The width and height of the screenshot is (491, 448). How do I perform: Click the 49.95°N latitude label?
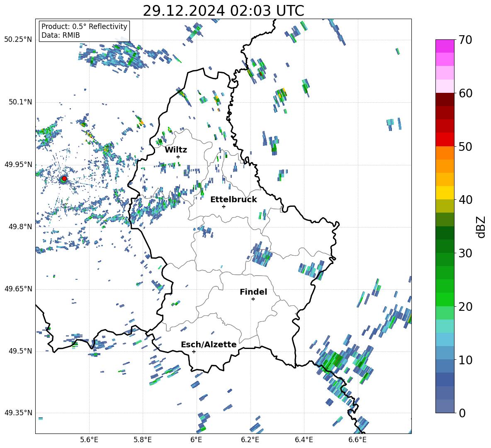[x=18, y=164]
